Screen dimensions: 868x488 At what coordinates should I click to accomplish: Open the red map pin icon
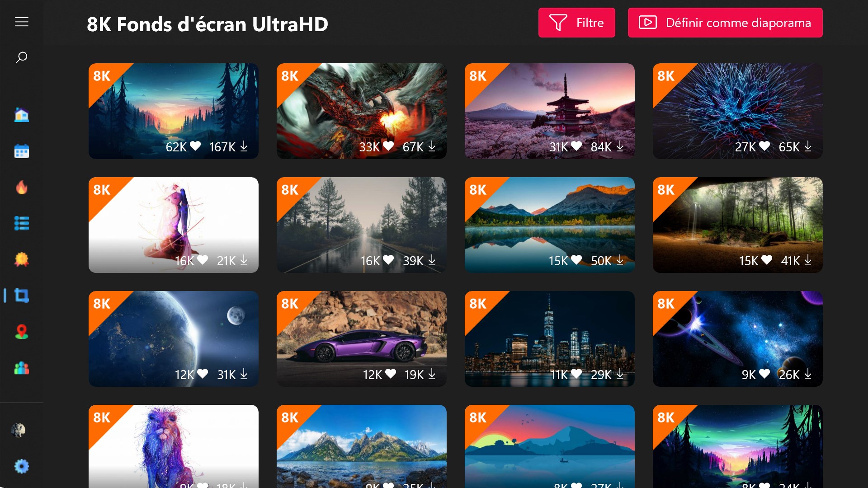click(22, 332)
